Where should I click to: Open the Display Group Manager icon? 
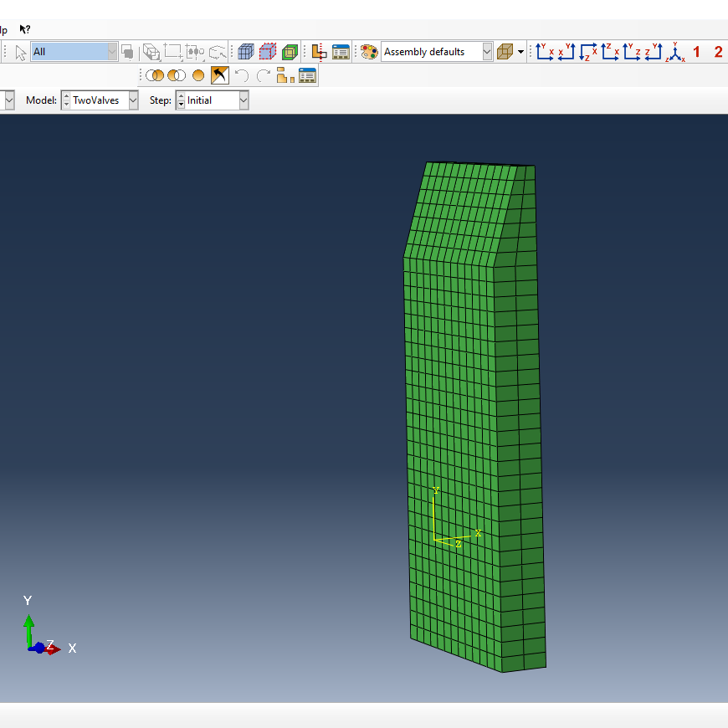tap(307, 76)
